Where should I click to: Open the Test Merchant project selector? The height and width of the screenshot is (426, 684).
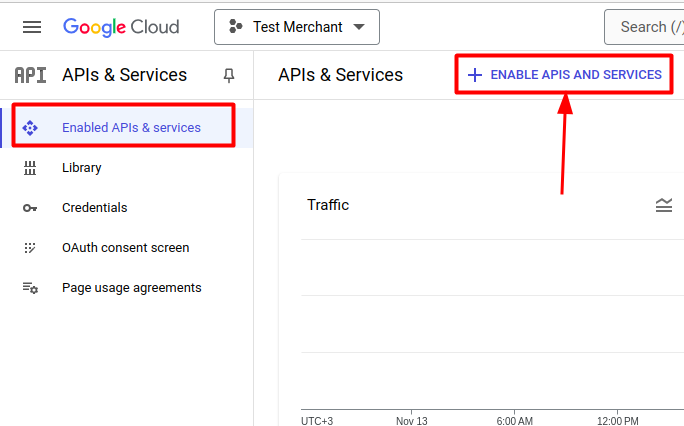coord(297,27)
